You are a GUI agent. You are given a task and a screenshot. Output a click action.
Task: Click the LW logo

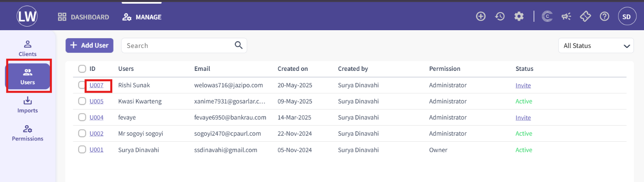[27, 16]
